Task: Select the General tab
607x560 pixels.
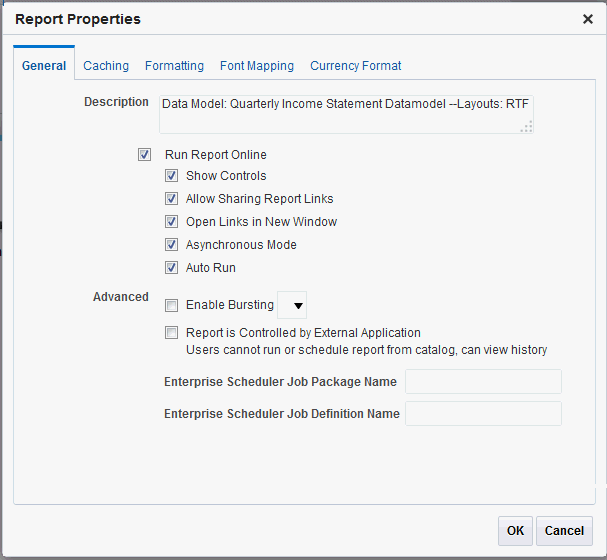Action: pyautogui.click(x=44, y=65)
